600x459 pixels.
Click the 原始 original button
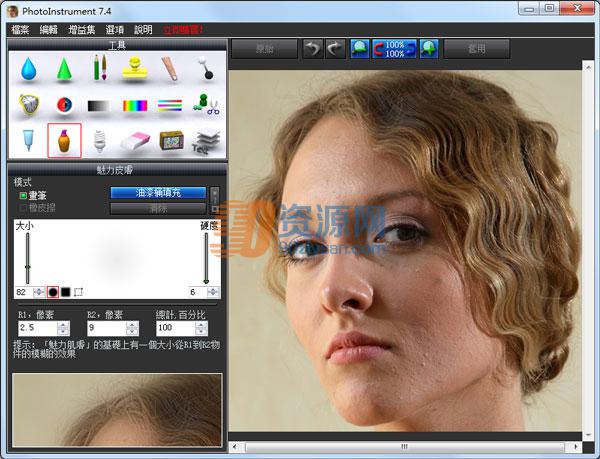[x=264, y=49]
